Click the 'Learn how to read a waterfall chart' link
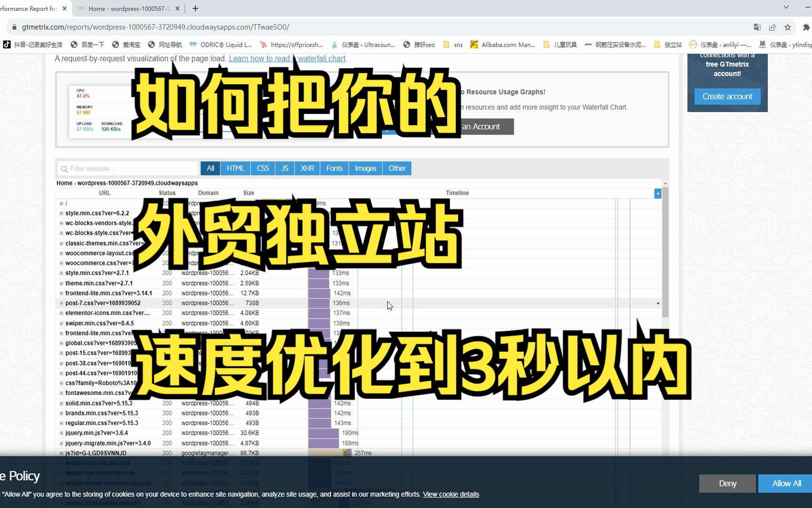This screenshot has height=508, width=812. coord(287,58)
